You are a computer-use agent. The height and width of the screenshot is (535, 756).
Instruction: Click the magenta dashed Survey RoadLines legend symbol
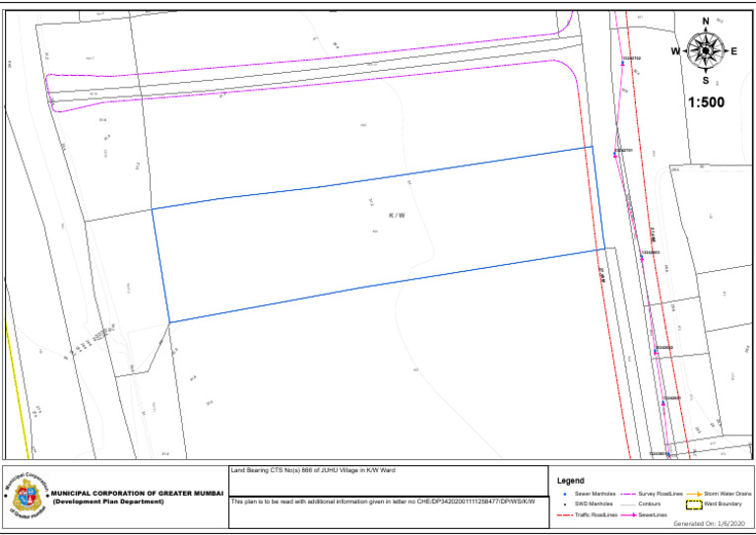click(x=628, y=494)
